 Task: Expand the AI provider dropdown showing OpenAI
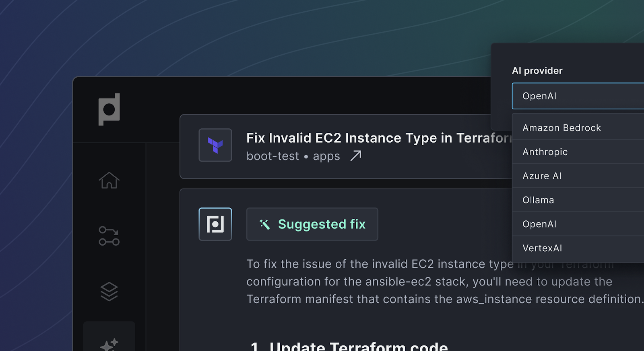[578, 96]
